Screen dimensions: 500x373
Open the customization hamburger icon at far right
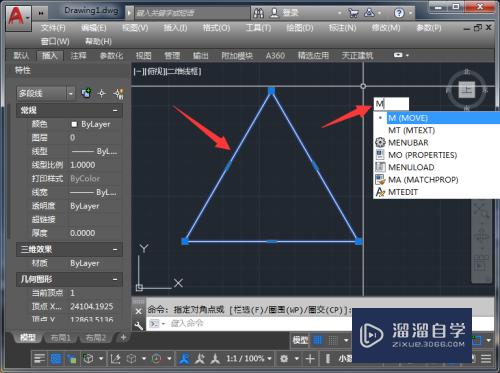[486, 359]
